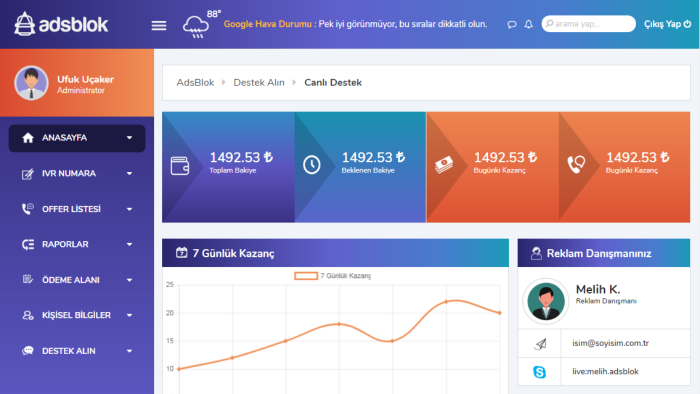The height and width of the screenshot is (394, 700).
Task: Click the chart peak data point at 22
Action: pyautogui.click(x=446, y=302)
